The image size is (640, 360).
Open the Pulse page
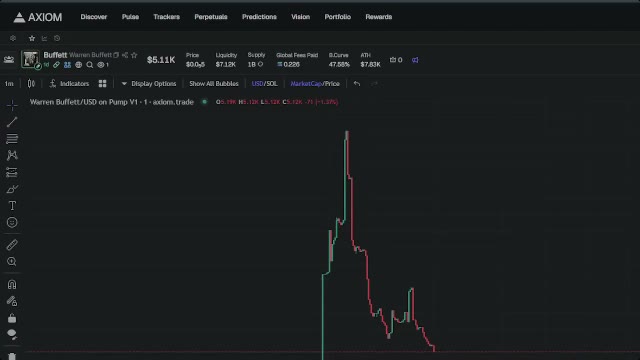(x=130, y=17)
